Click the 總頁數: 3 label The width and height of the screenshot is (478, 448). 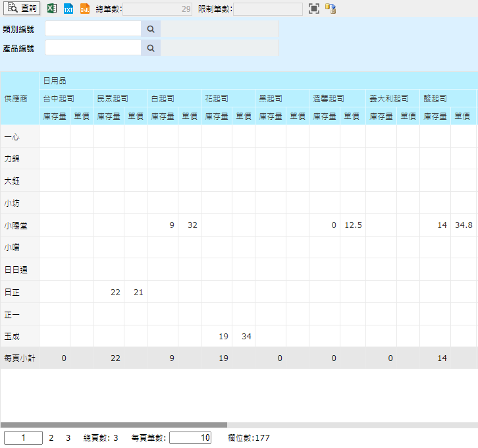coord(101,438)
